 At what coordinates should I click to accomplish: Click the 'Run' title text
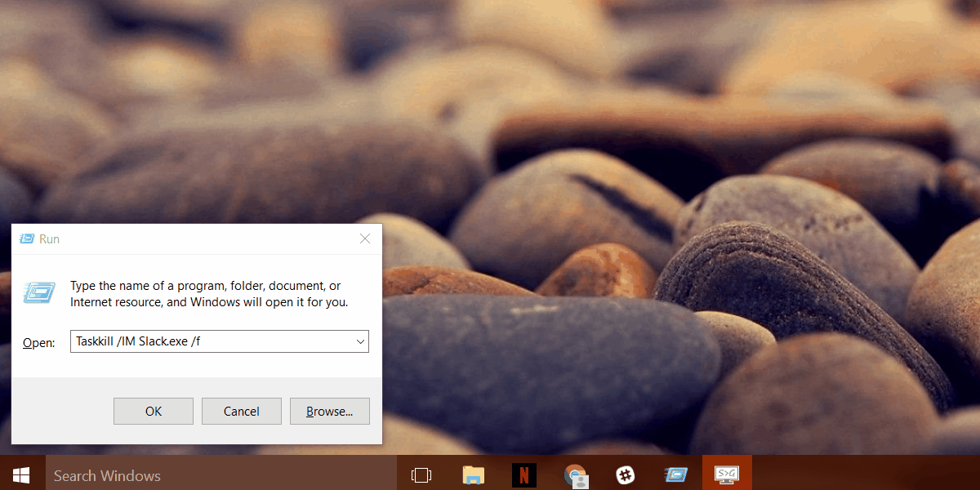[x=49, y=239]
